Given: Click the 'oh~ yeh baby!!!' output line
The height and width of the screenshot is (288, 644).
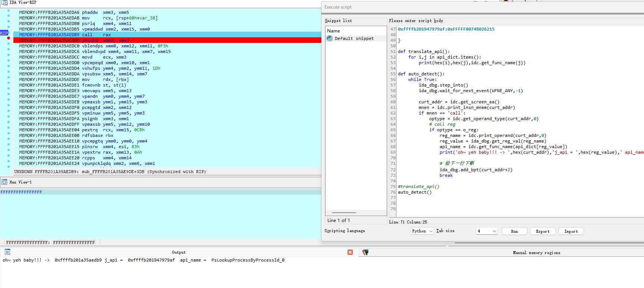Looking at the screenshot, I should [x=143, y=260].
